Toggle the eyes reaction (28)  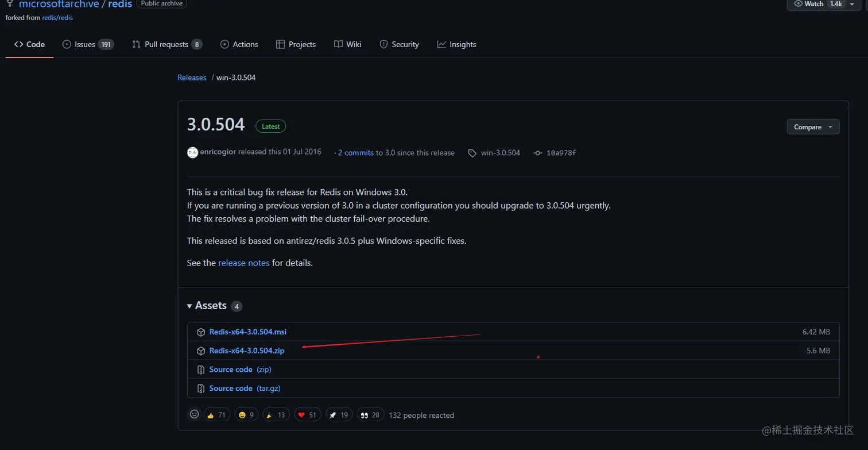pyautogui.click(x=370, y=415)
